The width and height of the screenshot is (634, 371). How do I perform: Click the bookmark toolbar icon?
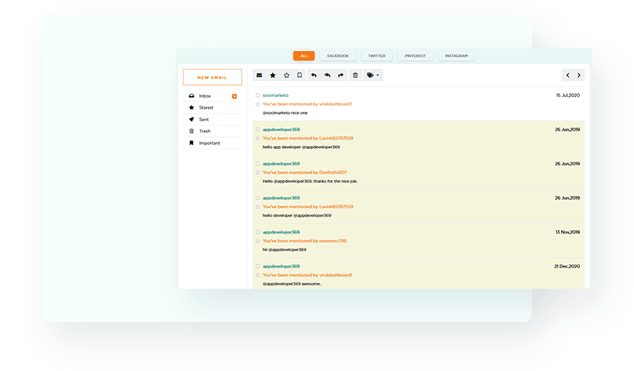pyautogui.click(x=300, y=75)
